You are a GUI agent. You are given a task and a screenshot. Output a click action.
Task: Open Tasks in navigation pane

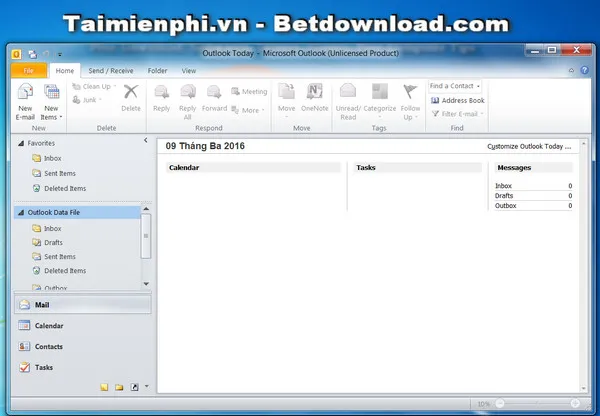[x=44, y=368]
